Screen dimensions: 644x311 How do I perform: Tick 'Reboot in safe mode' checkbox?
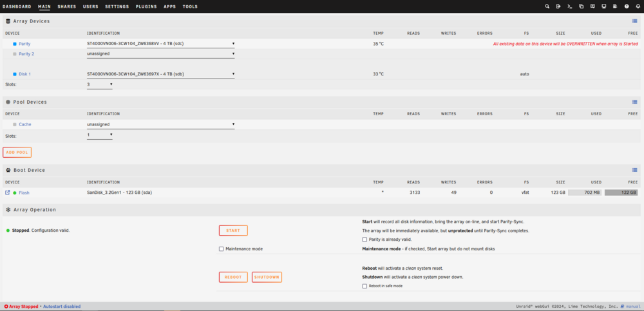pos(365,286)
